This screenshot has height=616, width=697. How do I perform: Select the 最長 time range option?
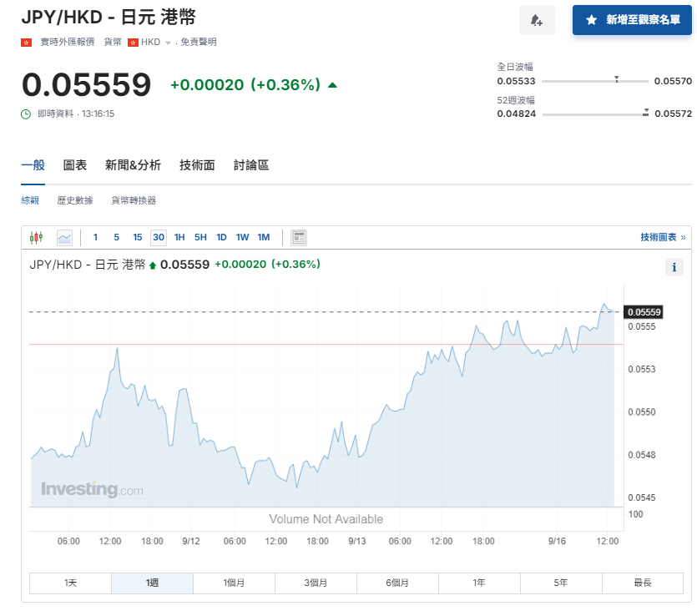point(642,583)
